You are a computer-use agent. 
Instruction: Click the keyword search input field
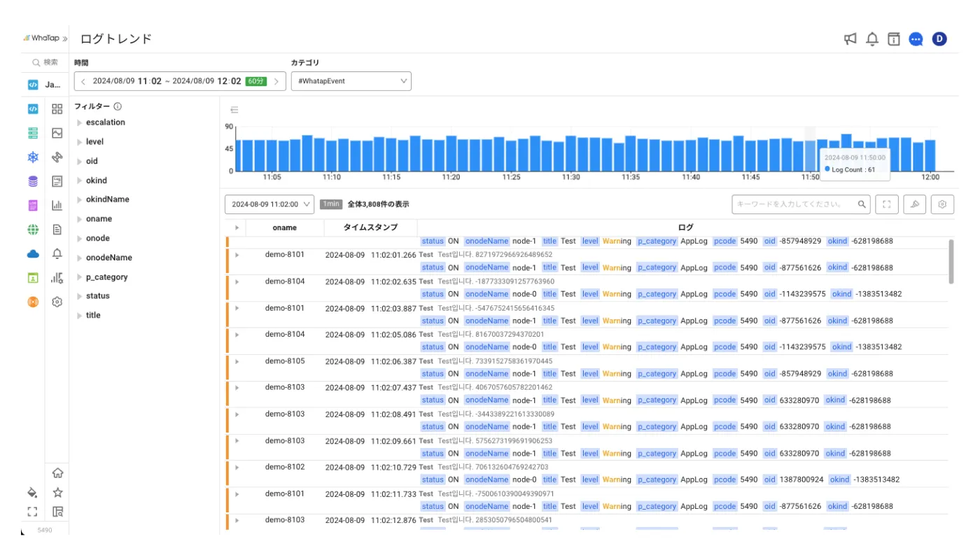(x=801, y=204)
